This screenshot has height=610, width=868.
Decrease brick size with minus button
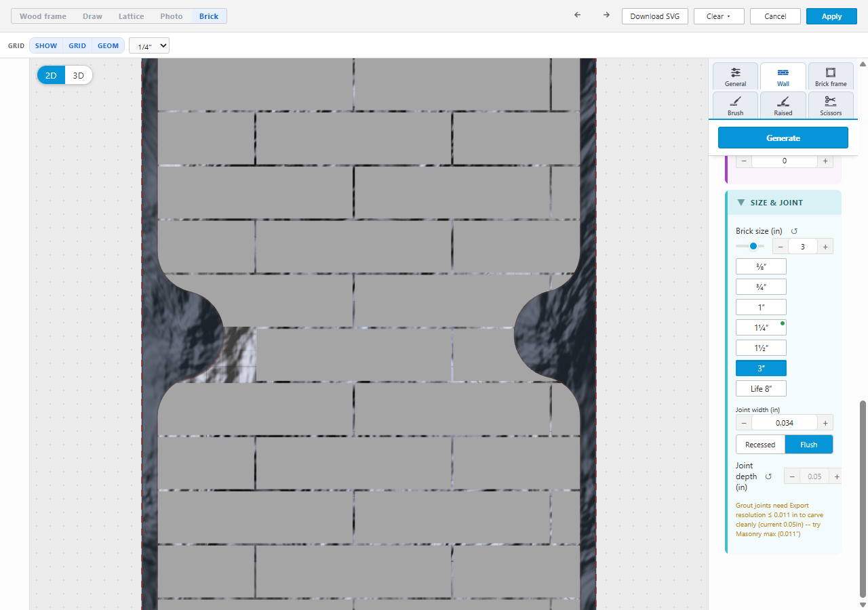pos(781,247)
